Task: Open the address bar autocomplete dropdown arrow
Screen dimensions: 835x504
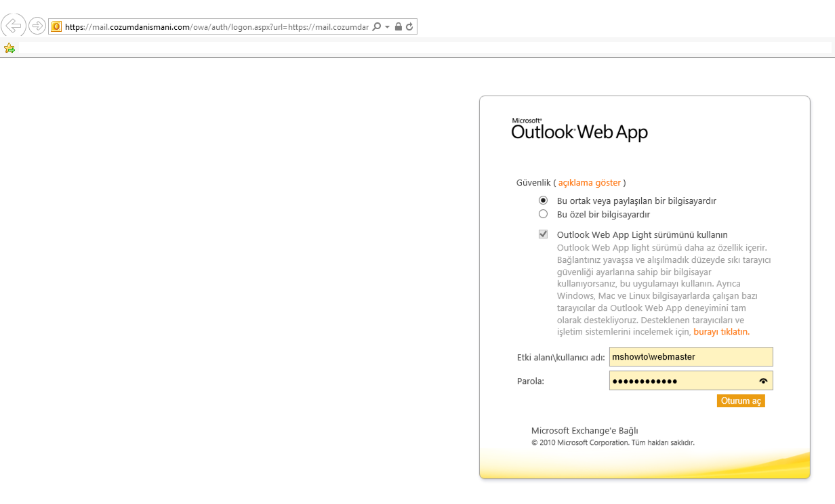Action: click(x=387, y=27)
